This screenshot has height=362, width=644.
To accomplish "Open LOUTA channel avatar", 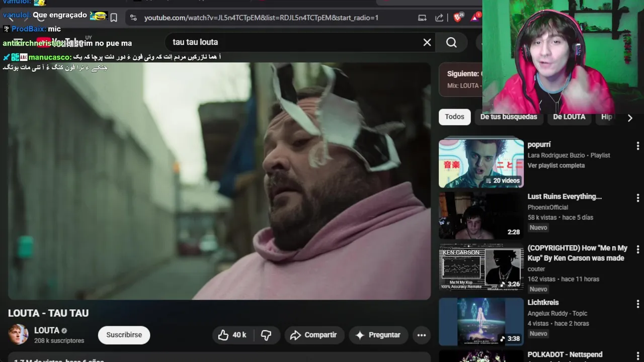I will click(18, 335).
